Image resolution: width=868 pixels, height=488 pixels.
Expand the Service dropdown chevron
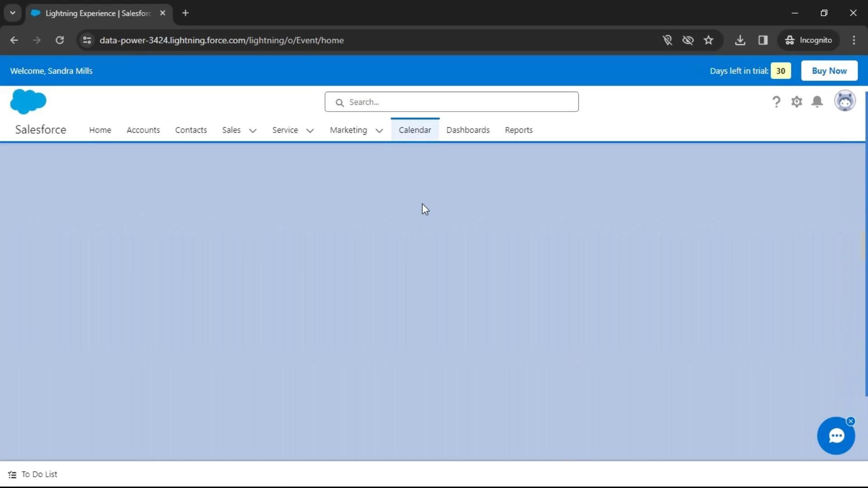point(310,131)
